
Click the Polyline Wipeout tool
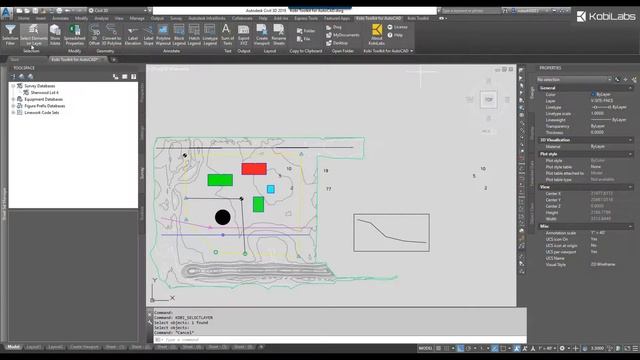pos(163,35)
